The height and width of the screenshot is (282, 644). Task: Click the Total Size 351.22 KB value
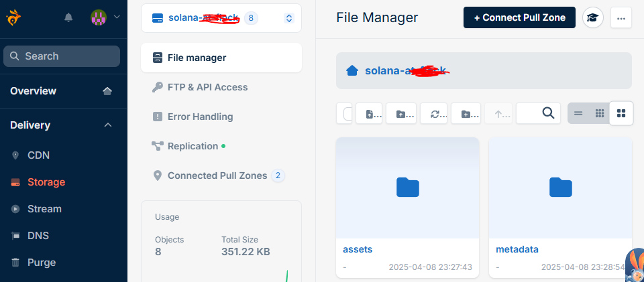point(246,252)
